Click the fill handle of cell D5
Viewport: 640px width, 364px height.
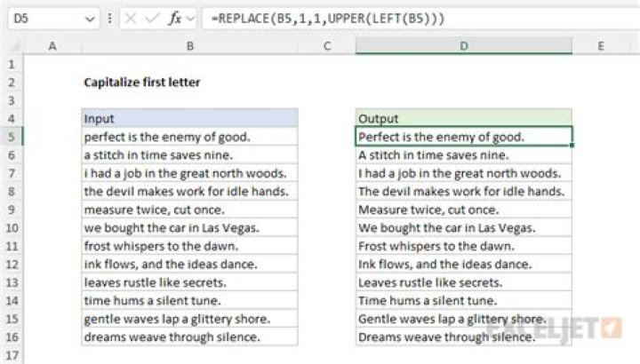(572, 145)
